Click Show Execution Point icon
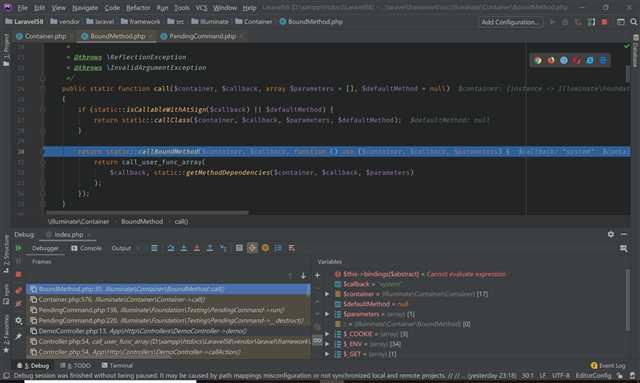This screenshot has height=383, width=640. [154, 248]
